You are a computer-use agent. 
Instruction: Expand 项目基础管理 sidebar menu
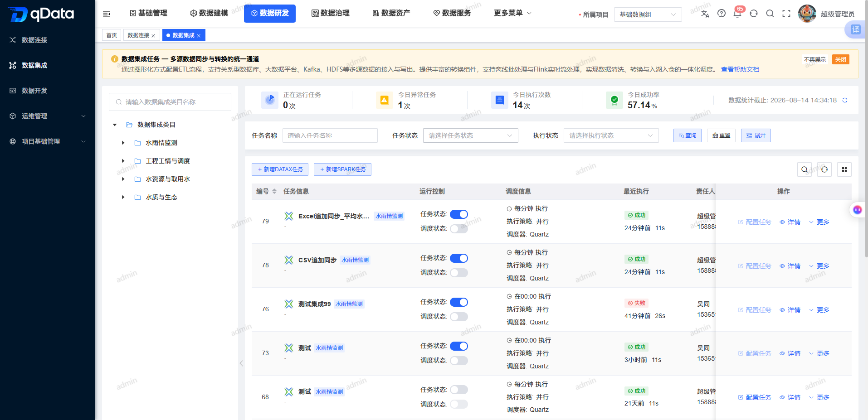coord(48,141)
